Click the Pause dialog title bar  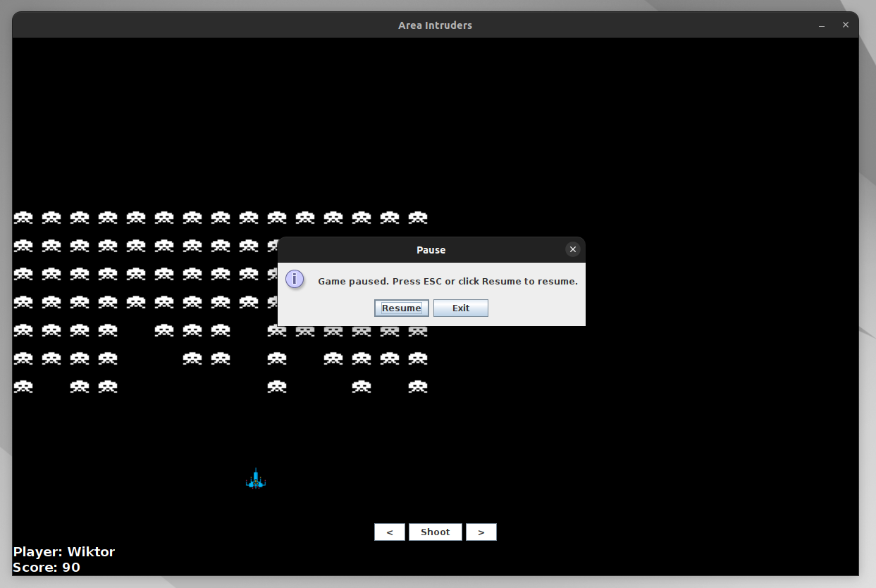[431, 250]
